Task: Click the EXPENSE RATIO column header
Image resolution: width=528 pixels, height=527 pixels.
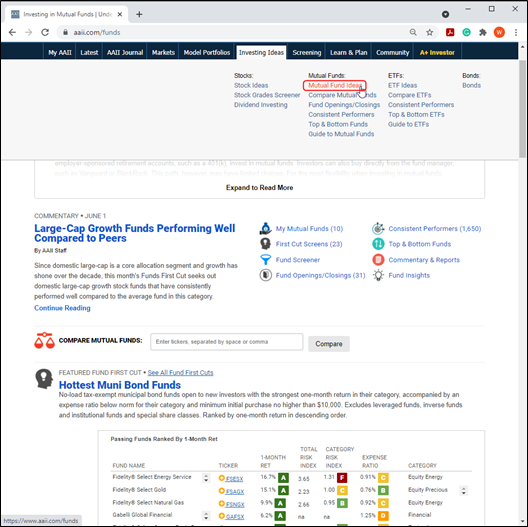Action: (374, 461)
